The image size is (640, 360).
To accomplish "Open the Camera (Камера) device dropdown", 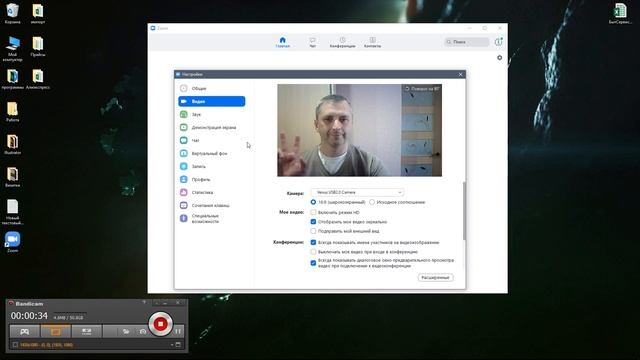I will click(x=358, y=192).
